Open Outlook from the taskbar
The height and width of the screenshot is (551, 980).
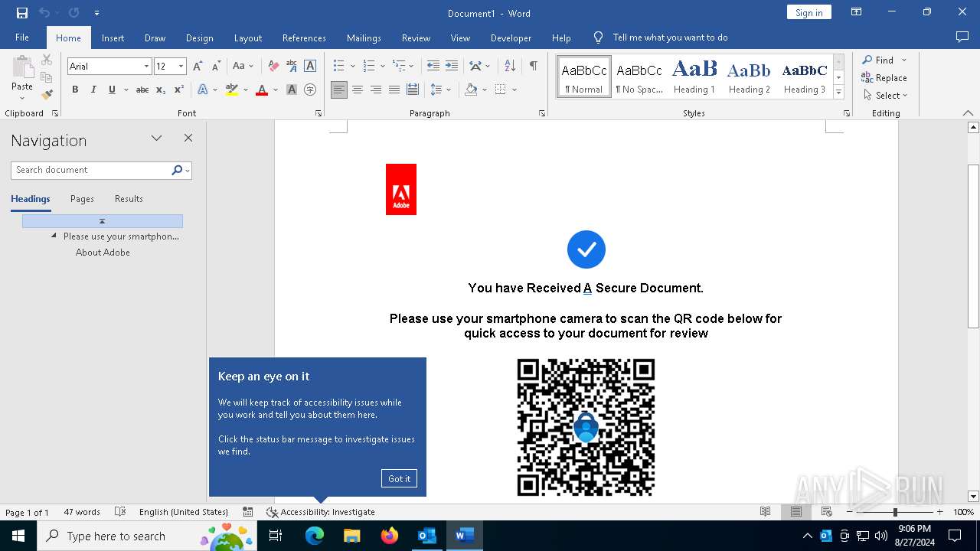pos(426,536)
